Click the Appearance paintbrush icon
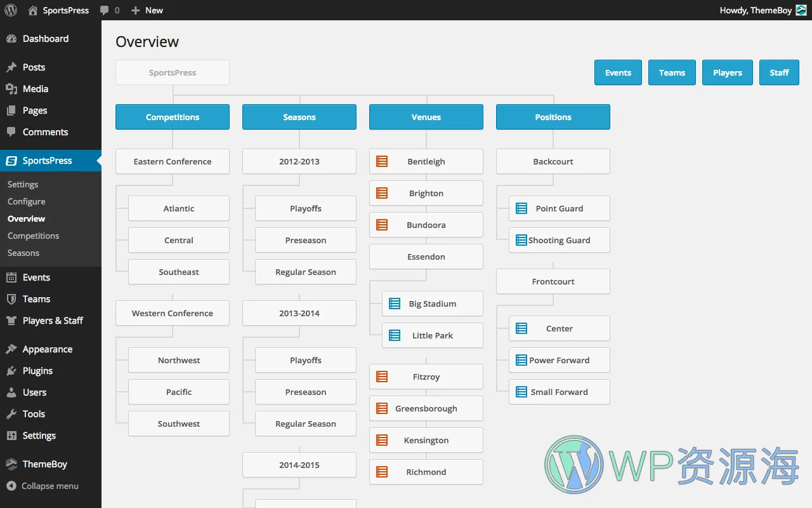 [11, 349]
